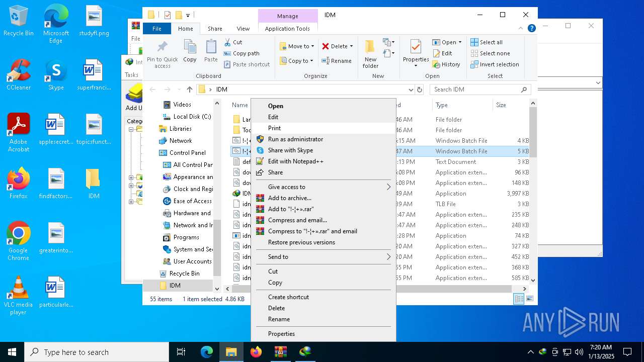Open the notification center icon
Image resolution: width=644 pixels, height=362 pixels.
[627, 352]
